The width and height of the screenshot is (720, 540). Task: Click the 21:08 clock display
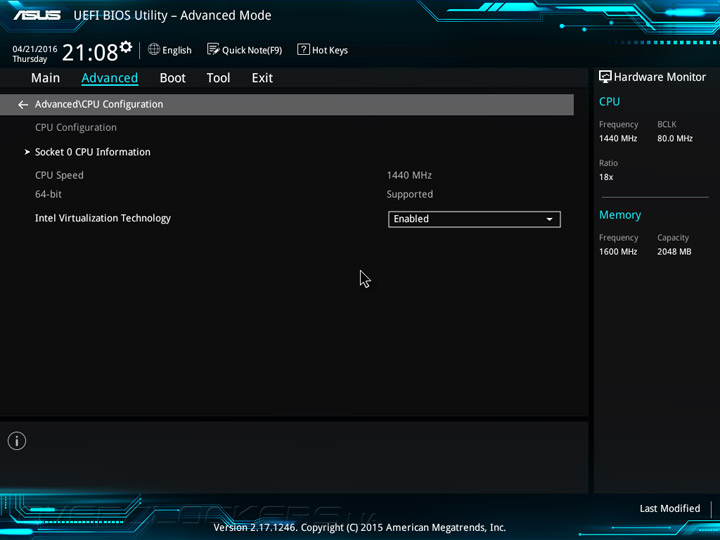90,52
